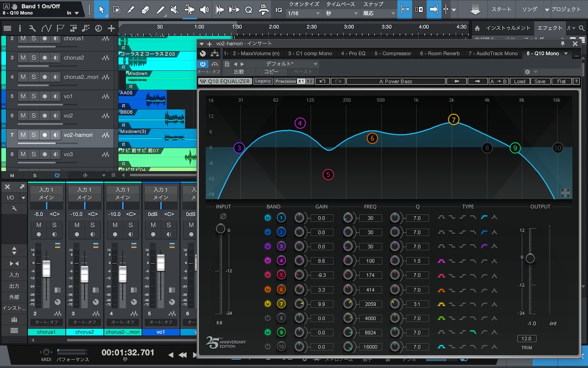Click the Q10 Load button

click(x=520, y=82)
